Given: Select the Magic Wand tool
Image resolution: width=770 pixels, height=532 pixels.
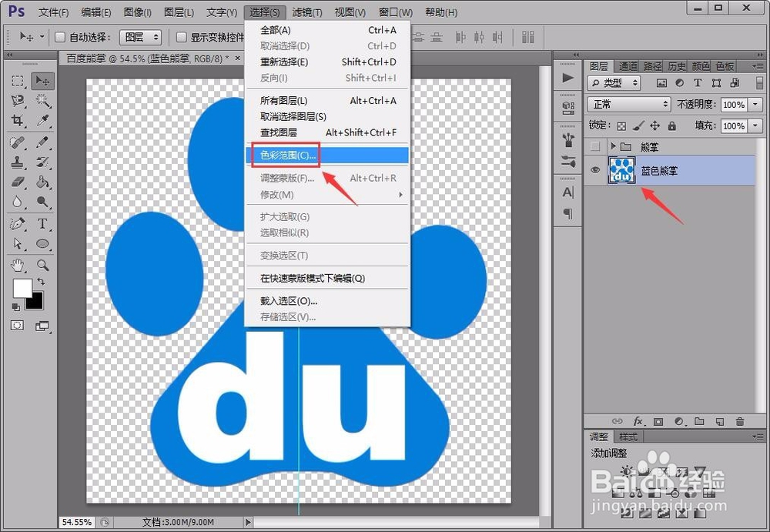Looking at the screenshot, I should 42,101.
